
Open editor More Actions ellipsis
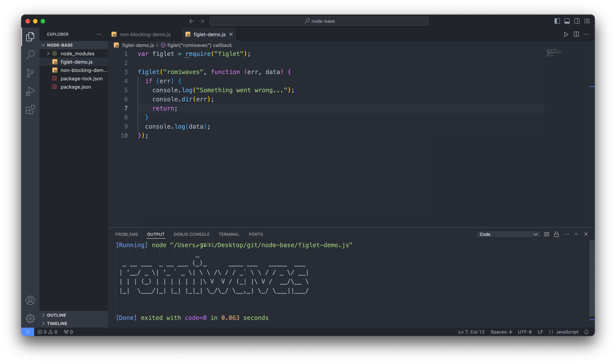[586, 34]
